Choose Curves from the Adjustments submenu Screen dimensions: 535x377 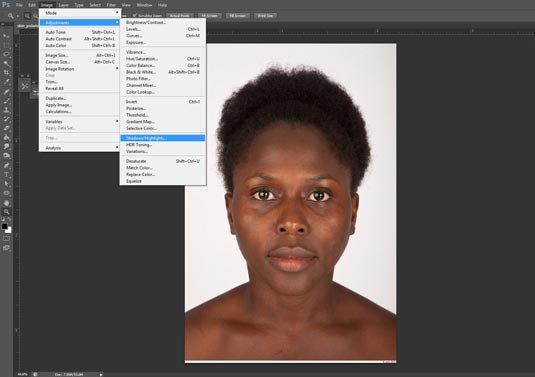pyautogui.click(x=163, y=35)
